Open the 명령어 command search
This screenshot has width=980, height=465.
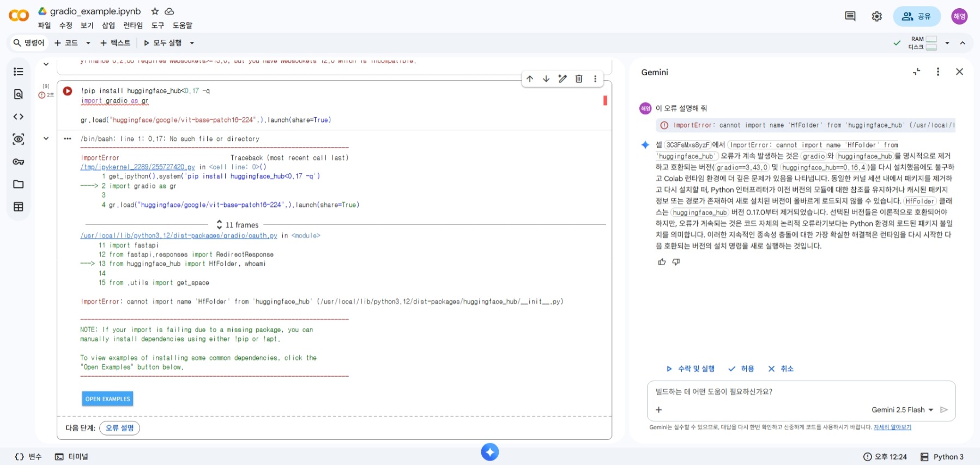29,43
